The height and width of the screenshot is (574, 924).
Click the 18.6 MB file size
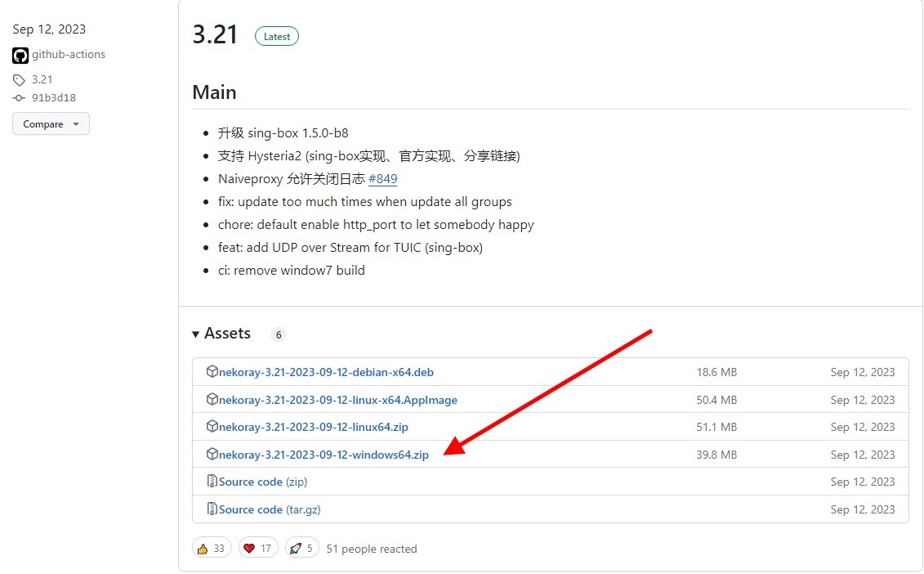[x=716, y=372]
